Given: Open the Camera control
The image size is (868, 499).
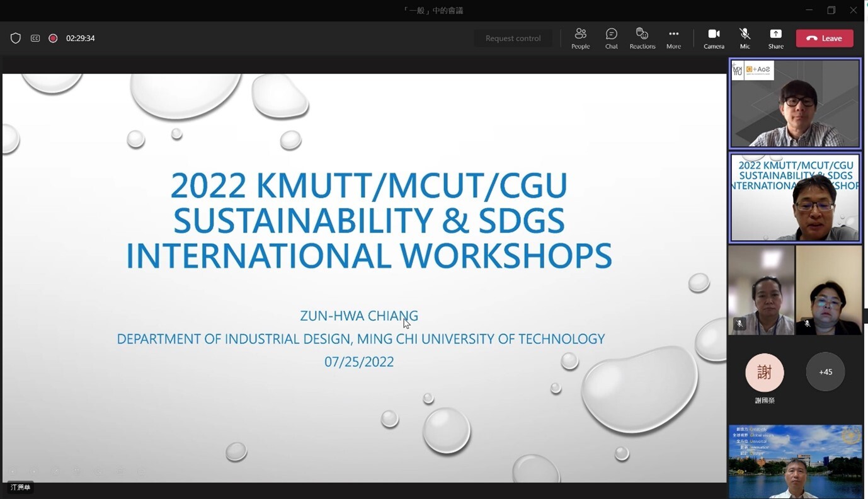Looking at the screenshot, I should pyautogui.click(x=714, y=38).
